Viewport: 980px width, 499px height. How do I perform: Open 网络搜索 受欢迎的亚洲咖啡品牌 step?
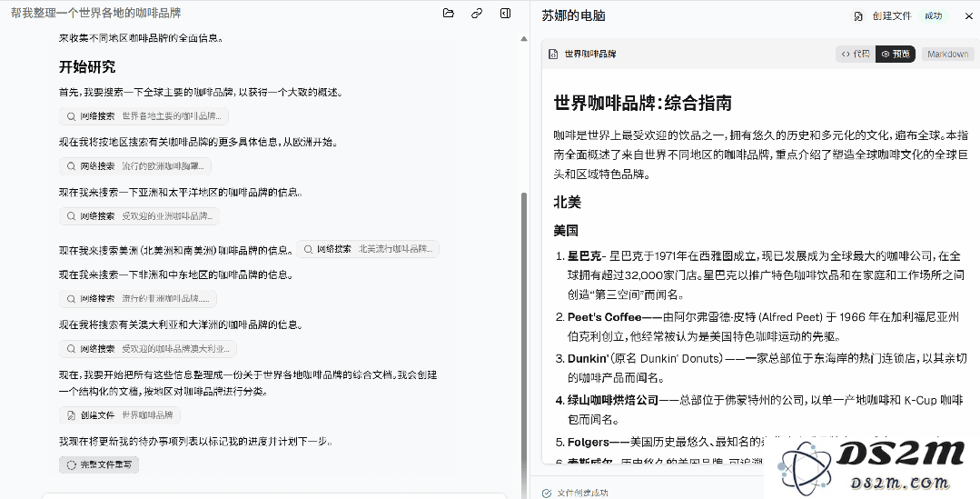[139, 216]
